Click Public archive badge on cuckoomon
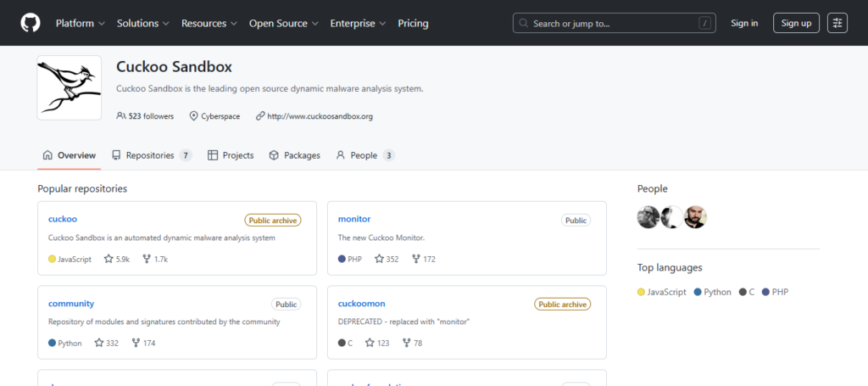868x386 pixels. (x=563, y=305)
